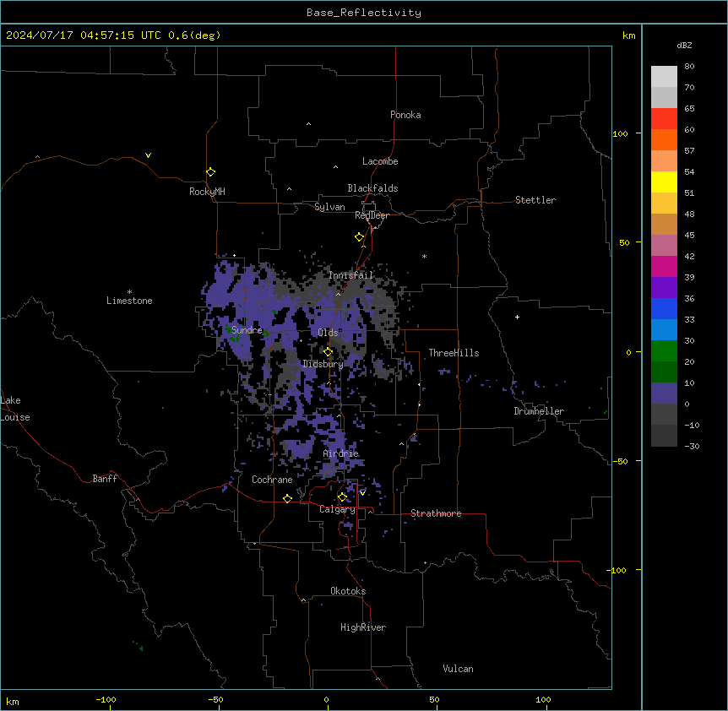Pick the light gray 70–80 dBZ legend swatch
The image size is (728, 711).
[x=664, y=77]
